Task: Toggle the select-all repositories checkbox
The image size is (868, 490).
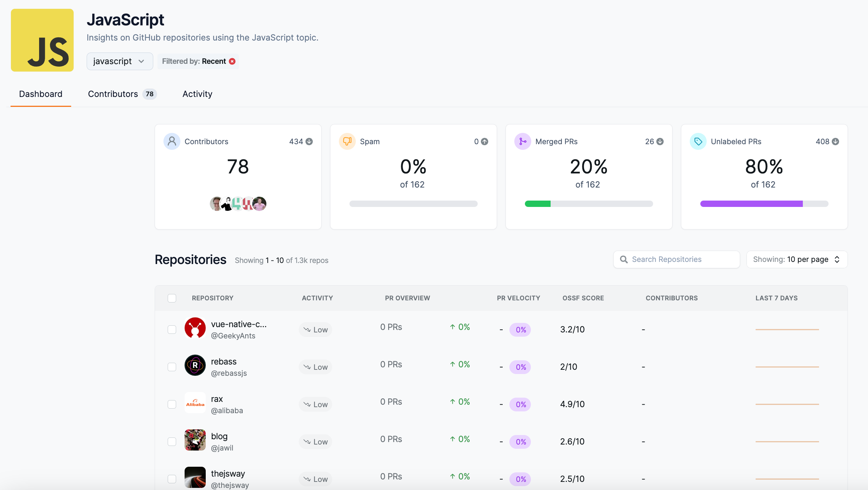Action: coord(172,298)
